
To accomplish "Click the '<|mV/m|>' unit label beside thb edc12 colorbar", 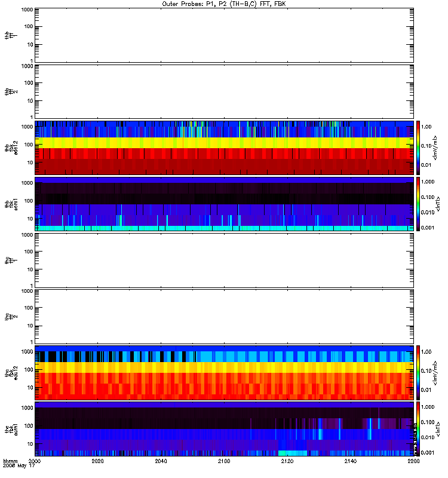I will (x=435, y=148).
